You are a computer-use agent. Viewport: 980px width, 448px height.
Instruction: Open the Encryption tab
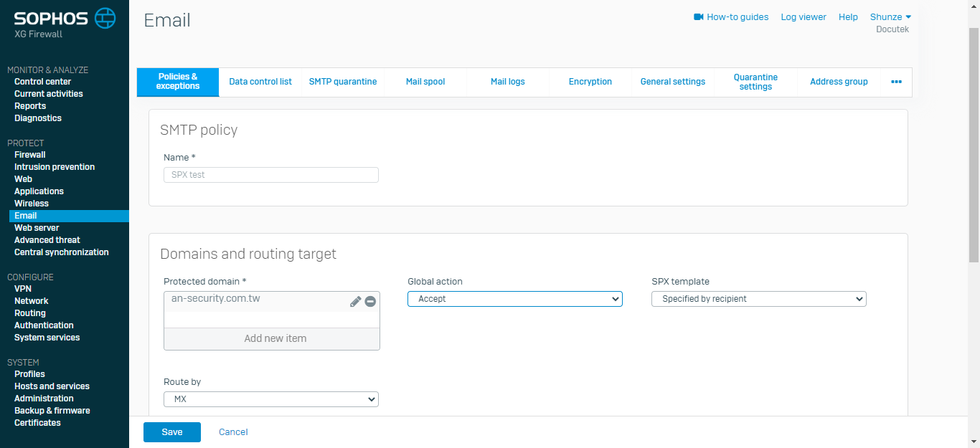tap(590, 82)
